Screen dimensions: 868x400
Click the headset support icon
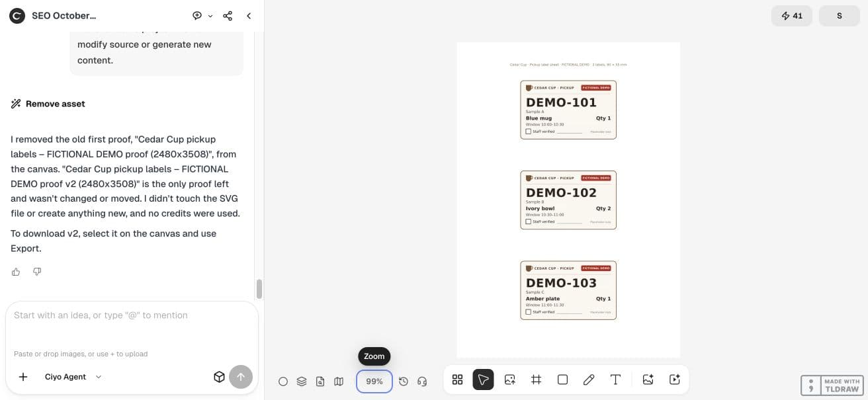click(x=422, y=381)
